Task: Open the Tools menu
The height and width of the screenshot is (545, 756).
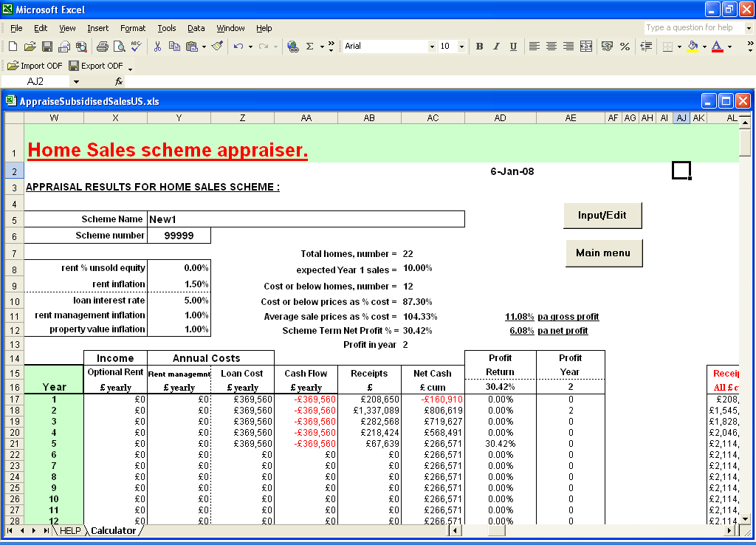Action: click(x=167, y=28)
